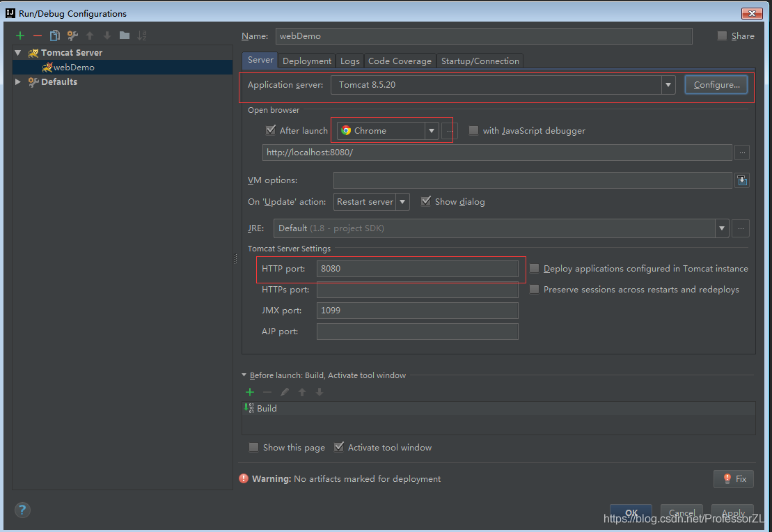Select webDemo configuration in tree
The width and height of the screenshot is (772, 532).
tap(123, 68)
